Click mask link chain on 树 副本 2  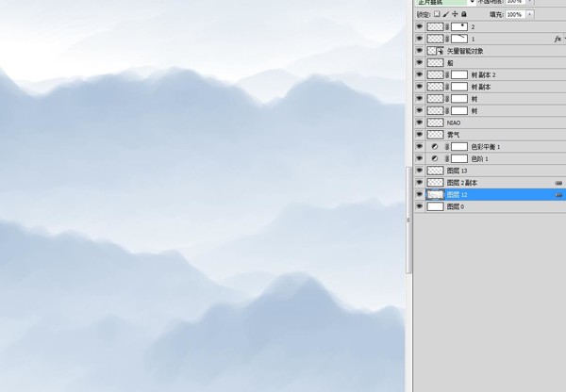tap(447, 74)
